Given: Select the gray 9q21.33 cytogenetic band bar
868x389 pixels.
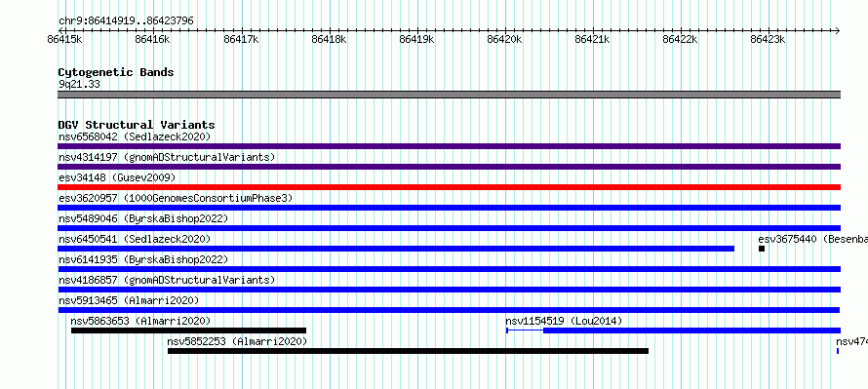Looking at the screenshot, I should point(449,95).
